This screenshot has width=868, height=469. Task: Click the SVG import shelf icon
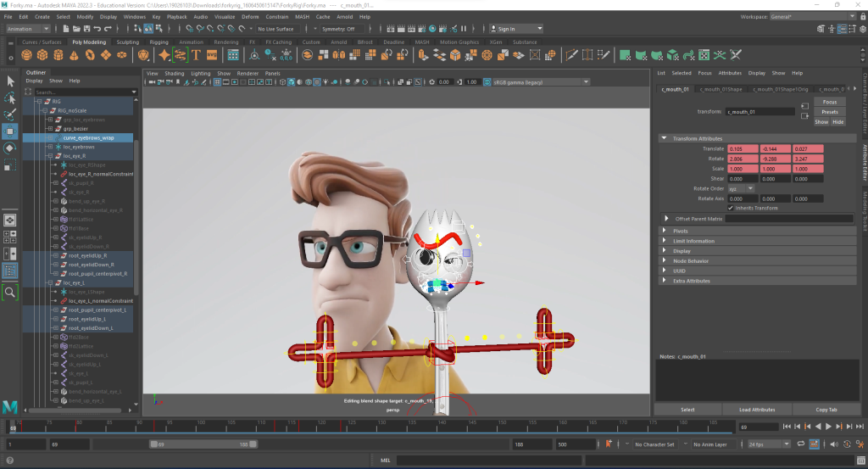212,55
